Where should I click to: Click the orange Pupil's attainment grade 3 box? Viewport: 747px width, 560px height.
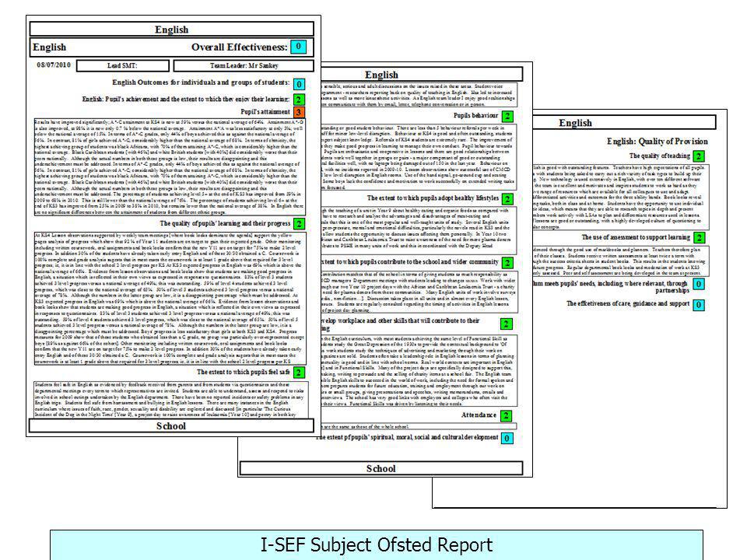pos(299,112)
